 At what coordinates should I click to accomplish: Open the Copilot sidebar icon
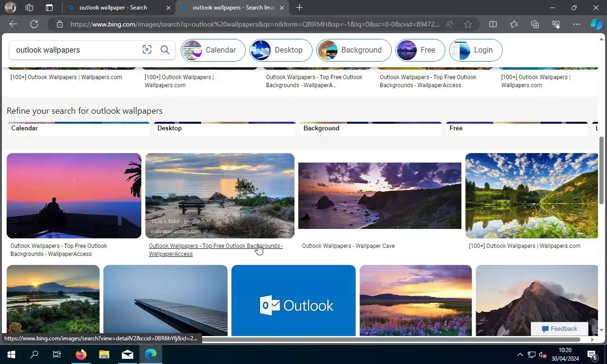(x=596, y=24)
